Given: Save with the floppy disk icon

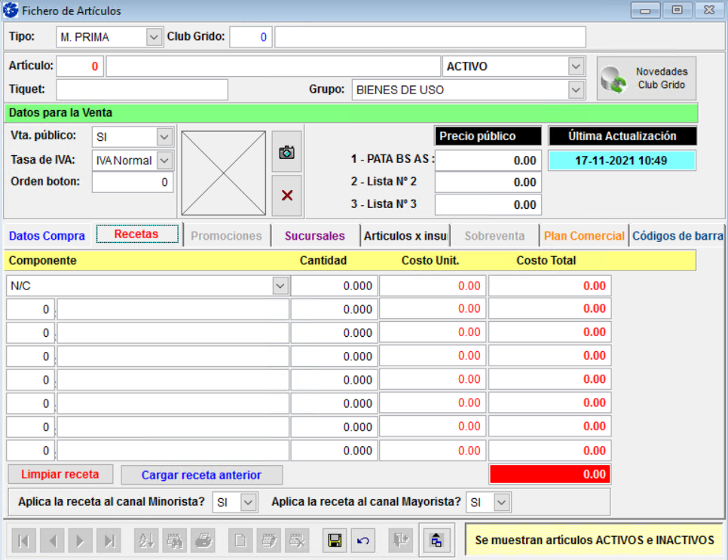Looking at the screenshot, I should click(335, 540).
